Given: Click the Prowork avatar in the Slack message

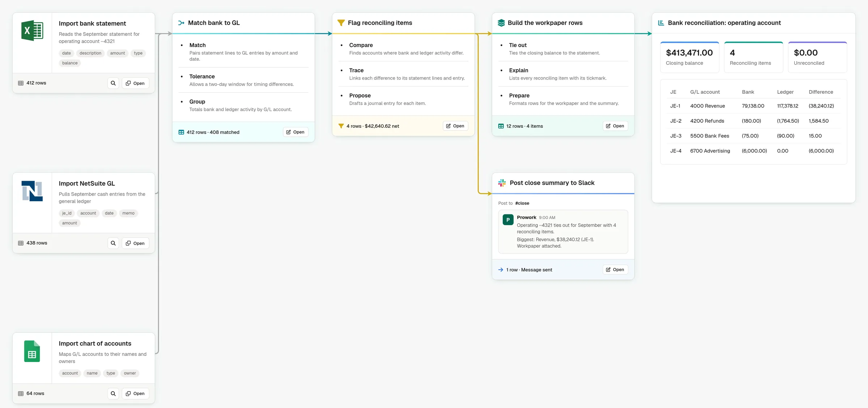Looking at the screenshot, I should pos(508,220).
